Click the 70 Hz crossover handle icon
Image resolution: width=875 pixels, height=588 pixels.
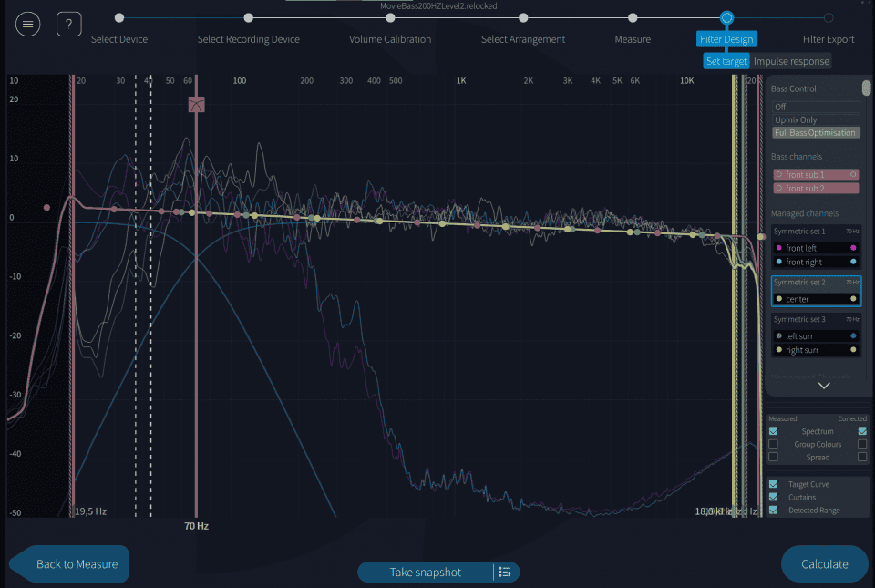click(x=196, y=105)
